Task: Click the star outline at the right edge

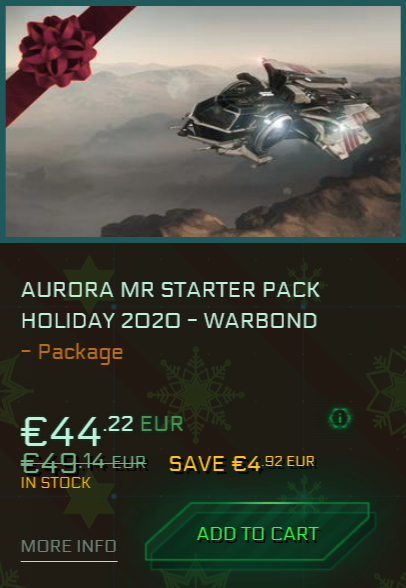Action: point(388,392)
